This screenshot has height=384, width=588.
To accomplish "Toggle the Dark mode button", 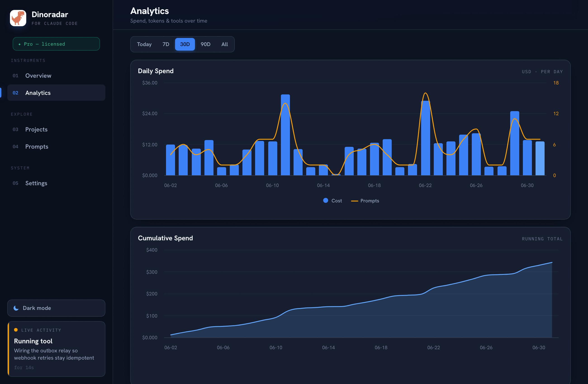I will pos(56,308).
